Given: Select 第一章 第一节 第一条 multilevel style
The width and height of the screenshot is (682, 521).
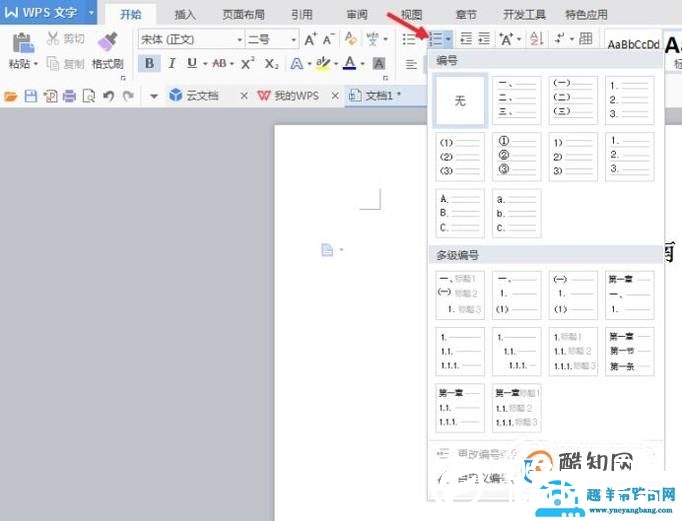Looking at the screenshot, I should [630, 351].
